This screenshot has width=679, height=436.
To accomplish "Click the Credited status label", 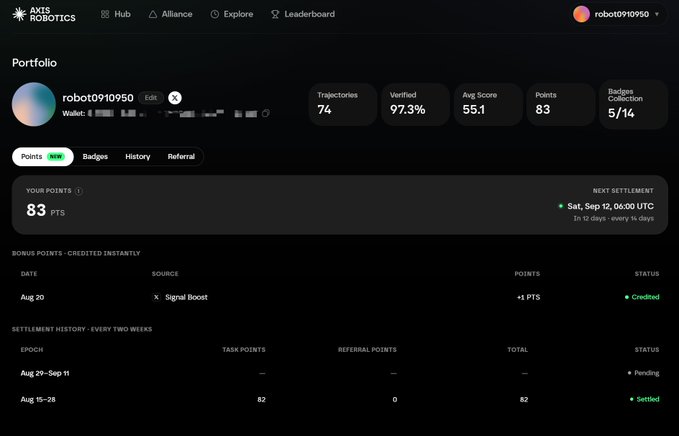I will pos(642,297).
